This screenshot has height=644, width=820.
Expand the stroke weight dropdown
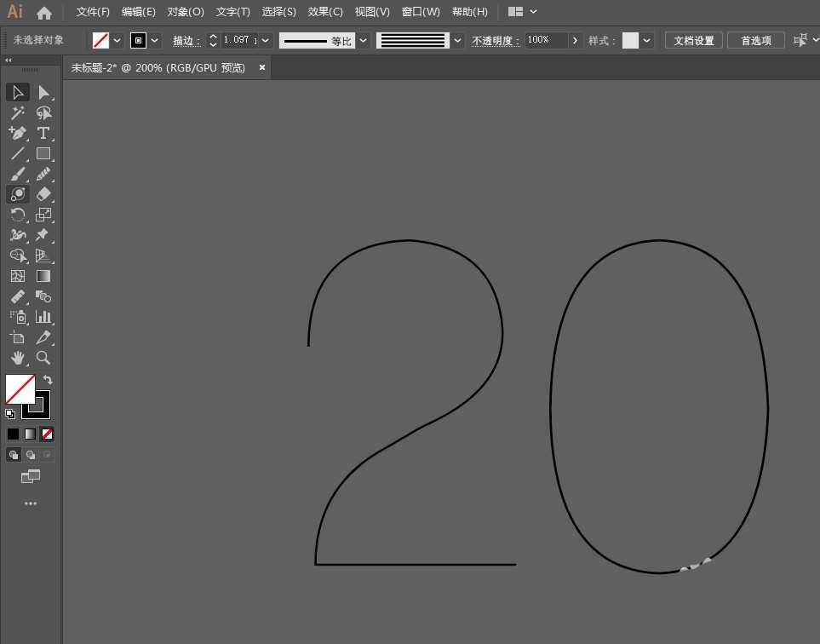click(x=266, y=40)
